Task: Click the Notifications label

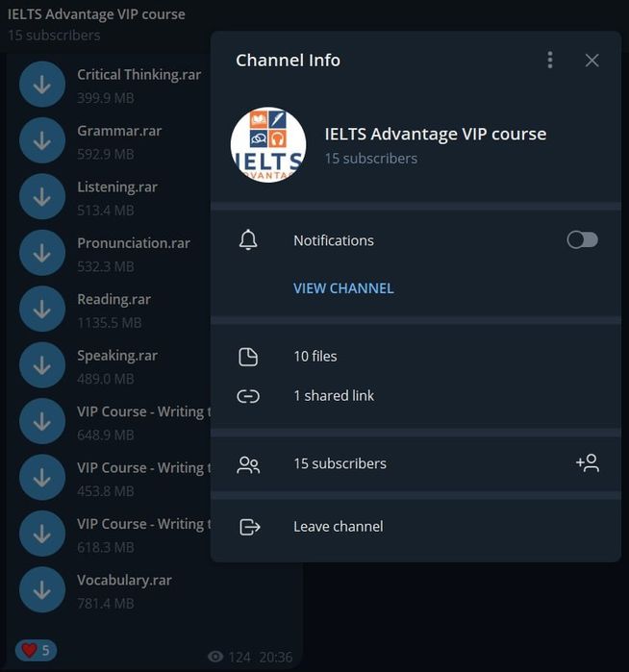Action: [334, 240]
